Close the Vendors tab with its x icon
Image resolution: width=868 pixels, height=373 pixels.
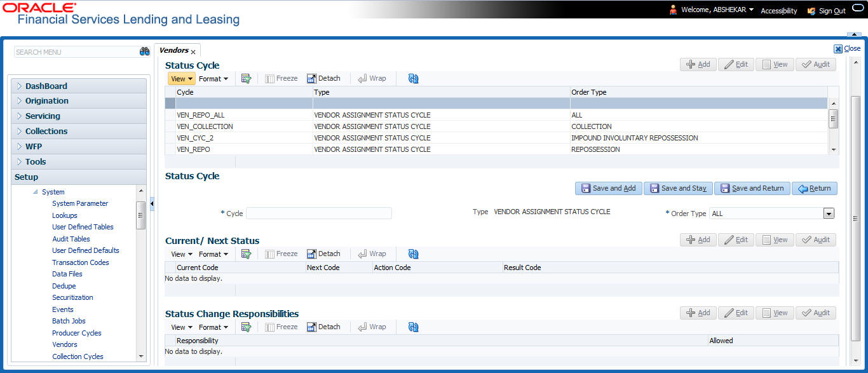(193, 52)
